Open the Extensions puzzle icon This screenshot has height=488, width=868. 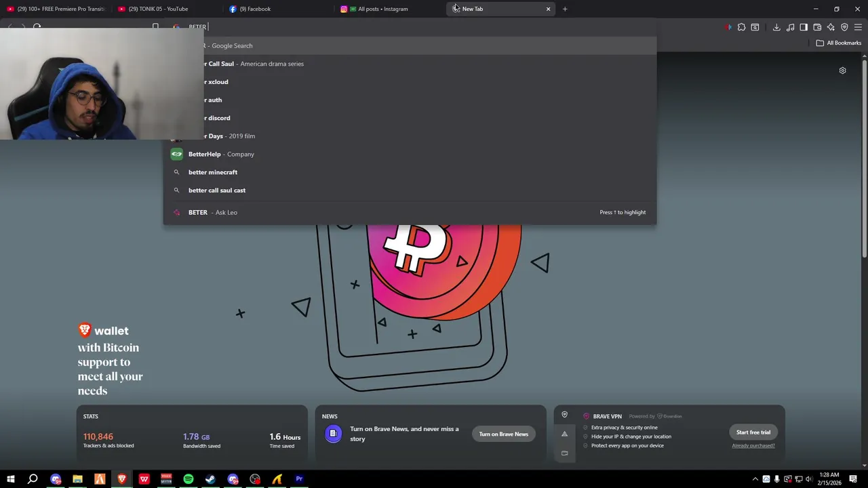(x=741, y=27)
